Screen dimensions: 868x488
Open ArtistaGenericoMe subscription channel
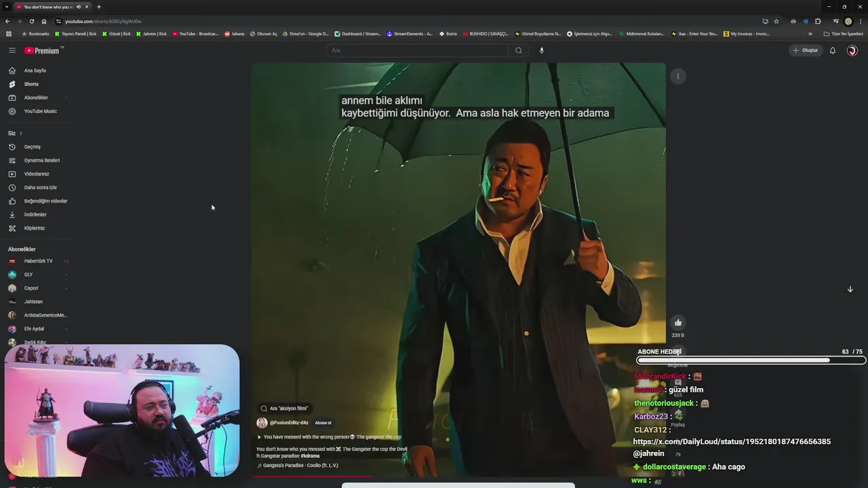point(45,315)
